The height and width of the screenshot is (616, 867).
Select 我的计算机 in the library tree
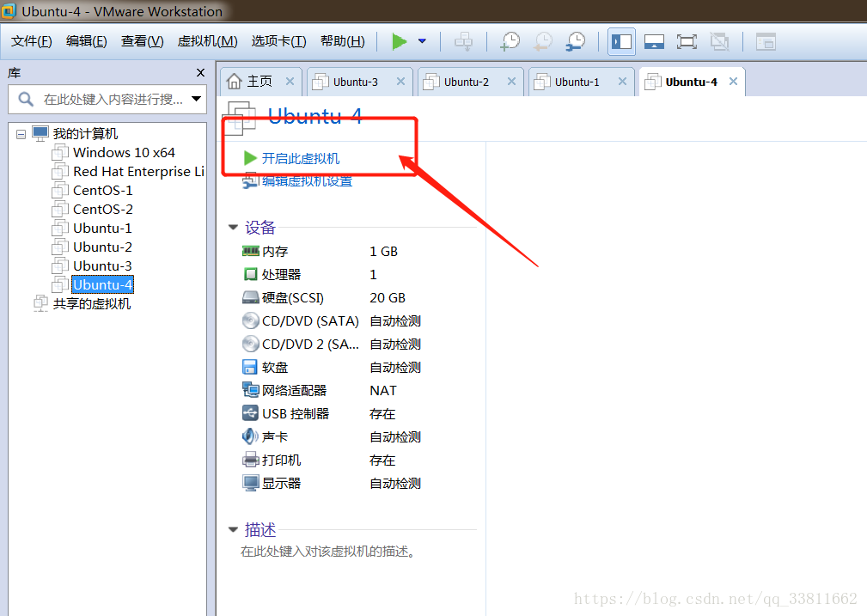tap(85, 134)
